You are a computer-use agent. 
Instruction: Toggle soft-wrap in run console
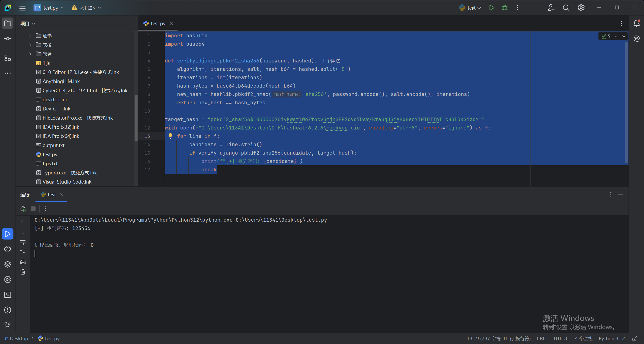[23, 242]
